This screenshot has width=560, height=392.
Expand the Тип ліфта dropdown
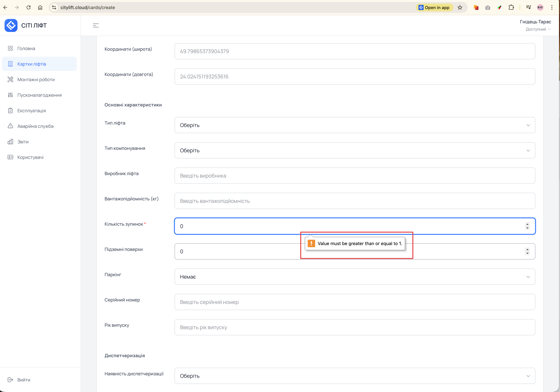coord(355,125)
